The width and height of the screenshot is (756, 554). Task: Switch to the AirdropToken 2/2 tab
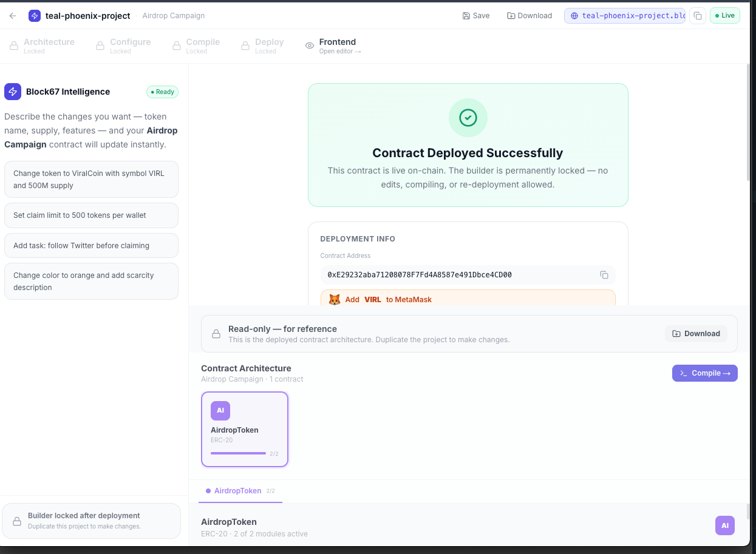(240, 491)
